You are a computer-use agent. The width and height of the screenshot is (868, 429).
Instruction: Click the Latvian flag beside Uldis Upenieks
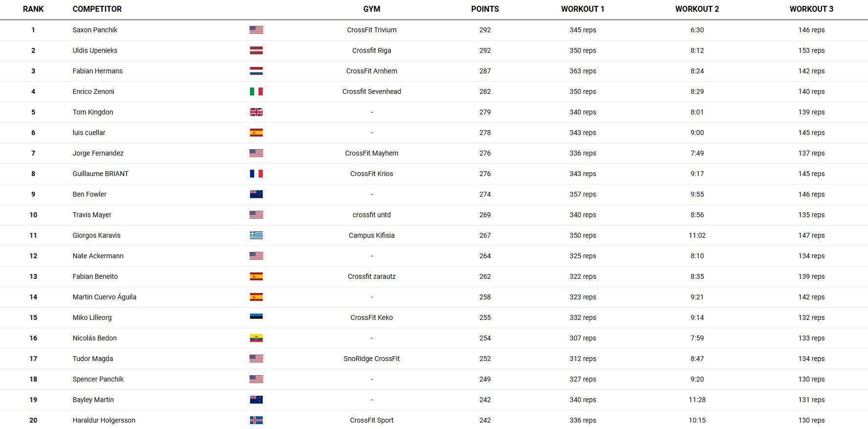coord(256,50)
